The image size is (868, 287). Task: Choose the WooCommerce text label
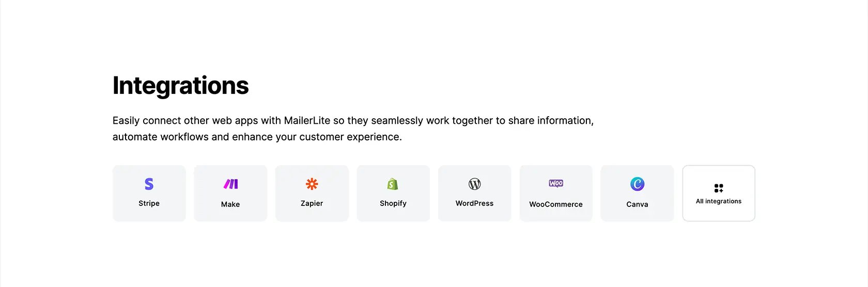coord(556,204)
